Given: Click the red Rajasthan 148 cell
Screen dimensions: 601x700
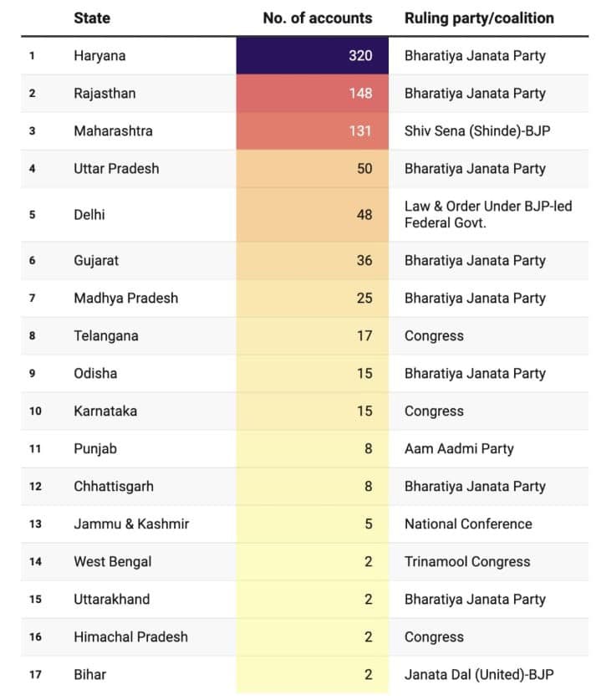Looking at the screenshot, I should click(313, 94).
